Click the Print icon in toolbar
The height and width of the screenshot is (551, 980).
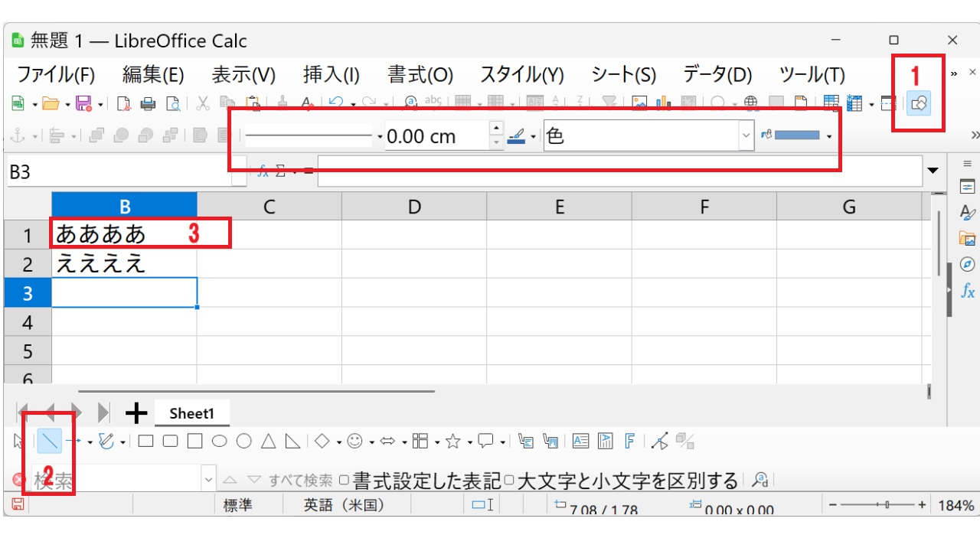[148, 103]
